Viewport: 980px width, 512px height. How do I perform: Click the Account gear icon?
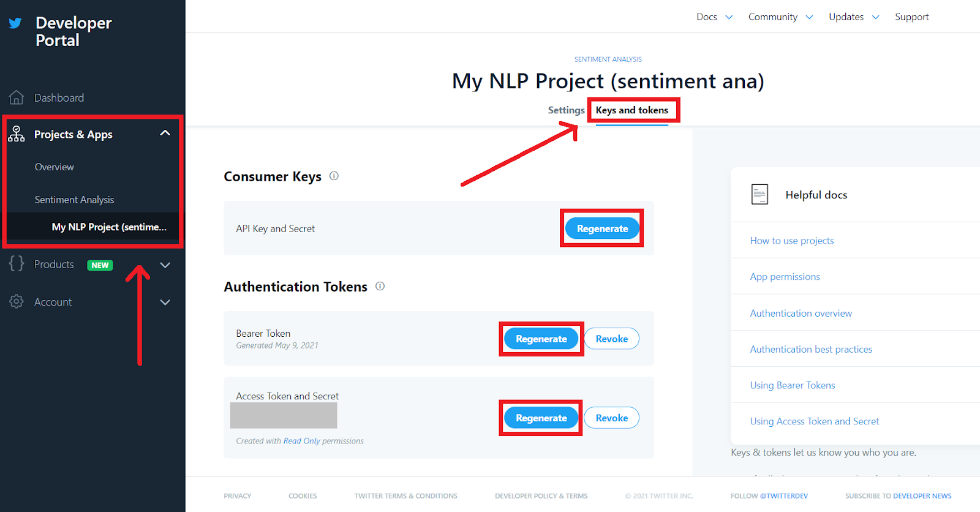coord(17,301)
